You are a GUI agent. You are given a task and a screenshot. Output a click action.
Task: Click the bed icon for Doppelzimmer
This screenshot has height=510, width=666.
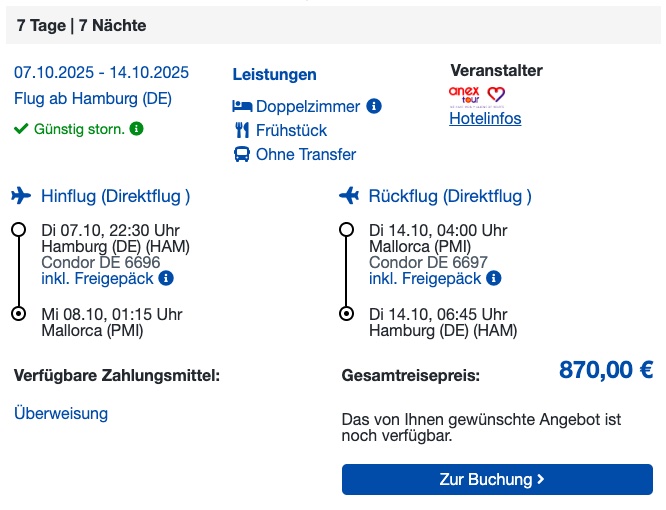(x=242, y=106)
